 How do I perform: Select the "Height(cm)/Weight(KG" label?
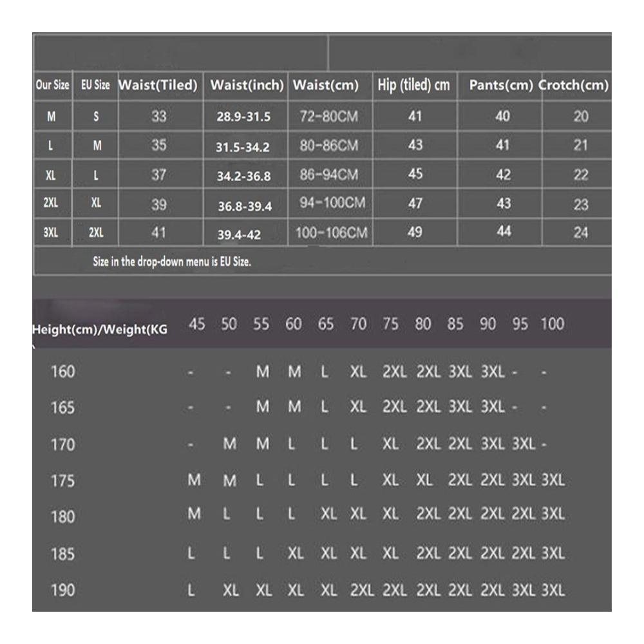coord(100,329)
